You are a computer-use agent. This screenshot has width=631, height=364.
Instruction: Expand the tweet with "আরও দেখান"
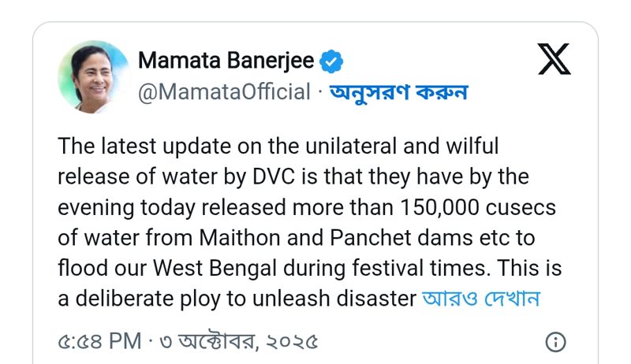coord(480,299)
